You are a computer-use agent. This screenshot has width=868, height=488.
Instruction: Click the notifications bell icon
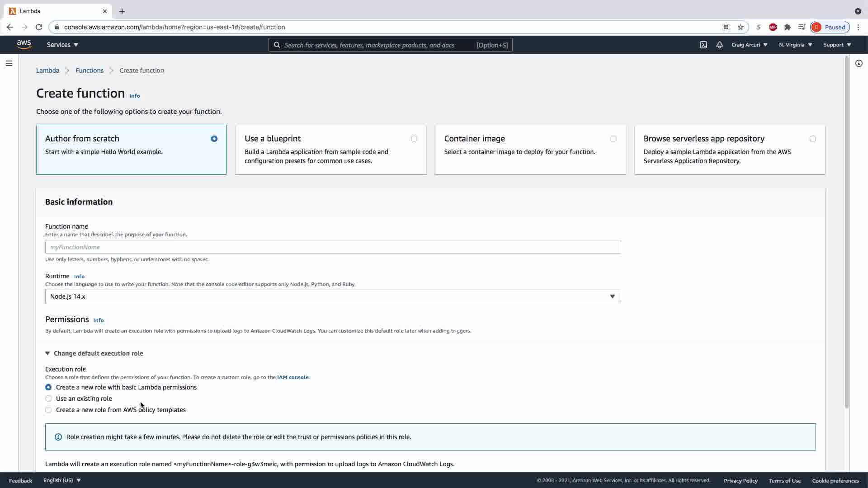pos(719,45)
